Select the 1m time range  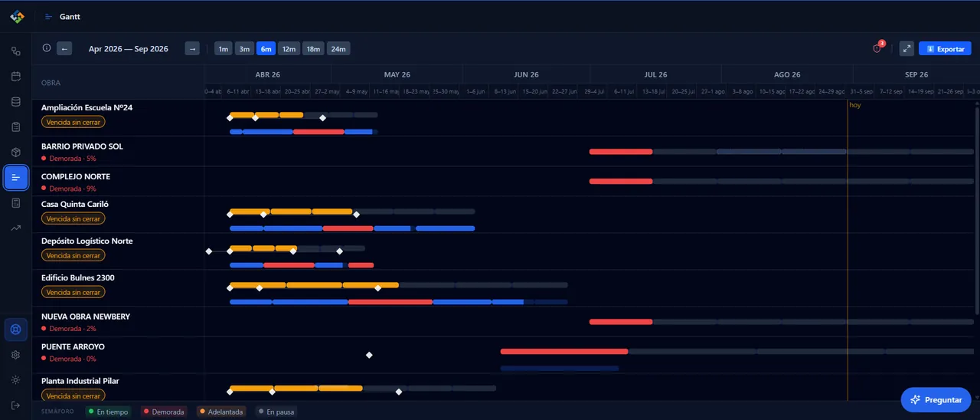point(224,49)
